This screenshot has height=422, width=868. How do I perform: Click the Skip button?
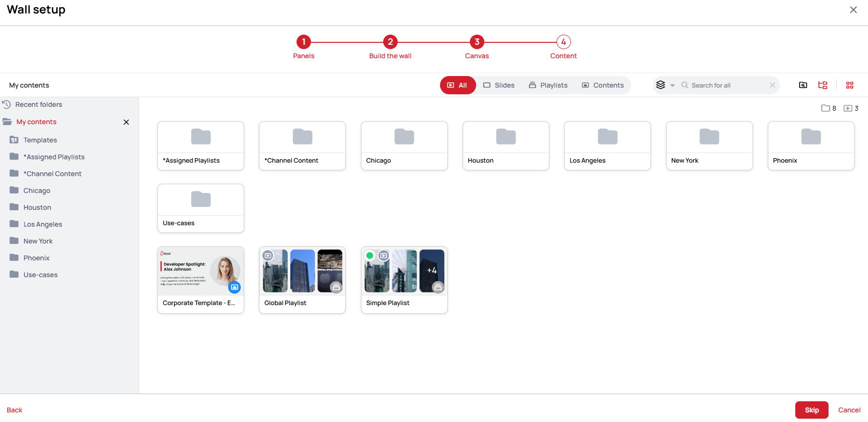pos(812,410)
